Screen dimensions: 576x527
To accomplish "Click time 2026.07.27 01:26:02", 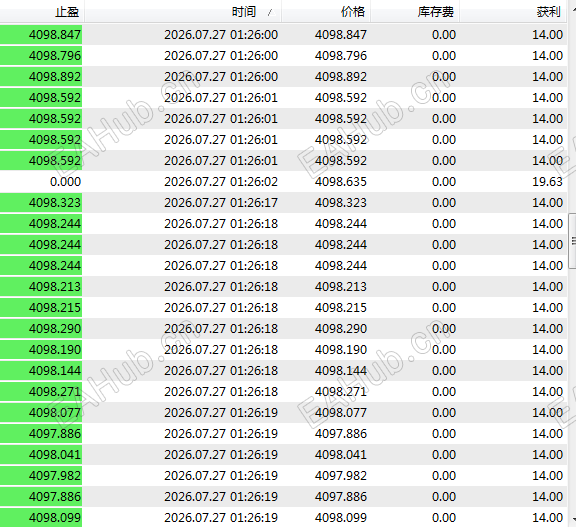I will pos(221,181).
